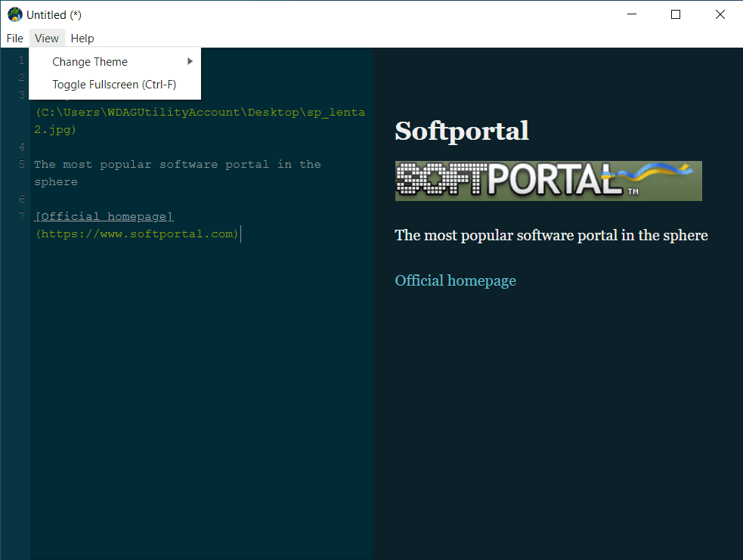Viewport: 743px width, 560px height.
Task: Place cursor in the https://www.softportal.com URL text
Action: (x=138, y=234)
